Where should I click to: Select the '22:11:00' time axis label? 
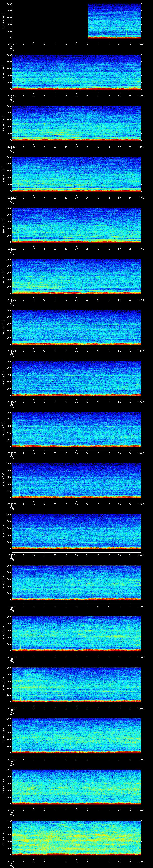pyautogui.click(x=12, y=146)
